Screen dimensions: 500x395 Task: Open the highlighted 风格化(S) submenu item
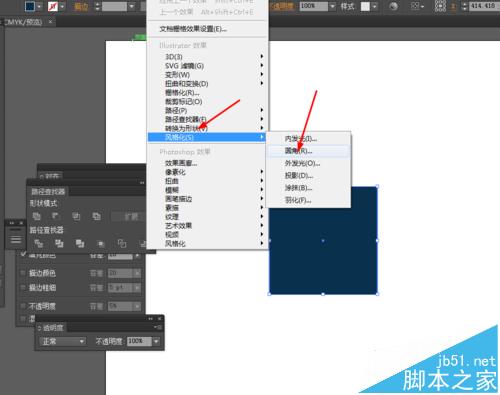207,137
